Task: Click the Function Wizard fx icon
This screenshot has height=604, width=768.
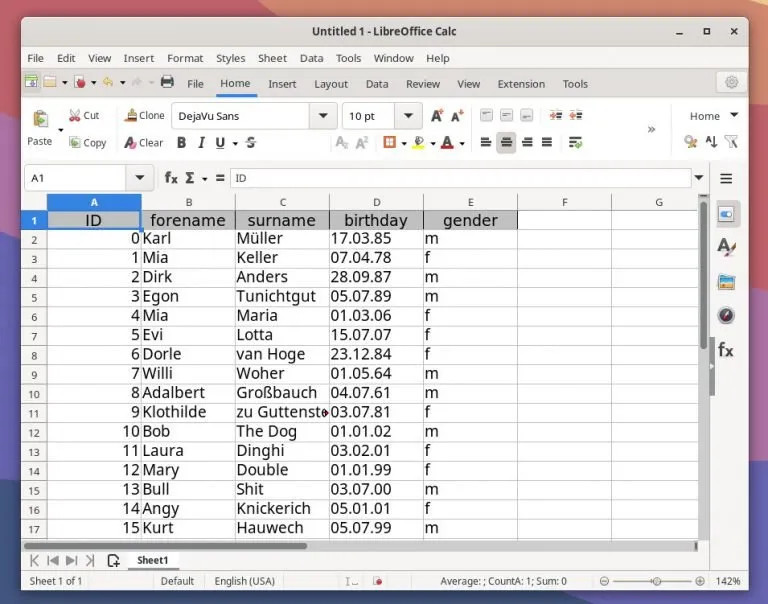Action: 171,178
